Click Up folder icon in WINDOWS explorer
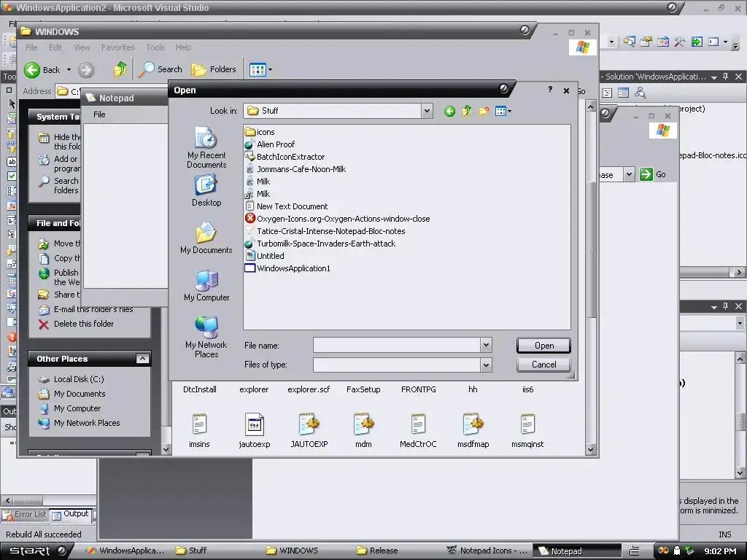 pyautogui.click(x=120, y=69)
